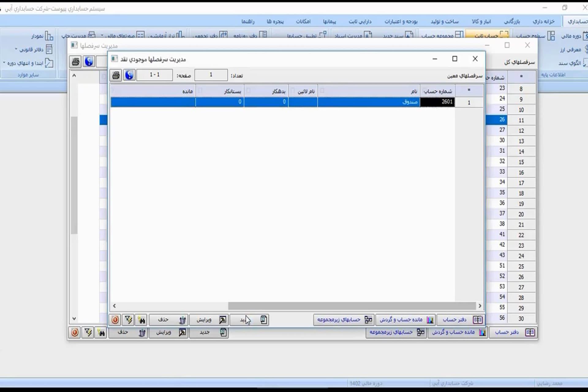
Task: Click the نمودار chart icon in the ribbon
Action: (49, 36)
